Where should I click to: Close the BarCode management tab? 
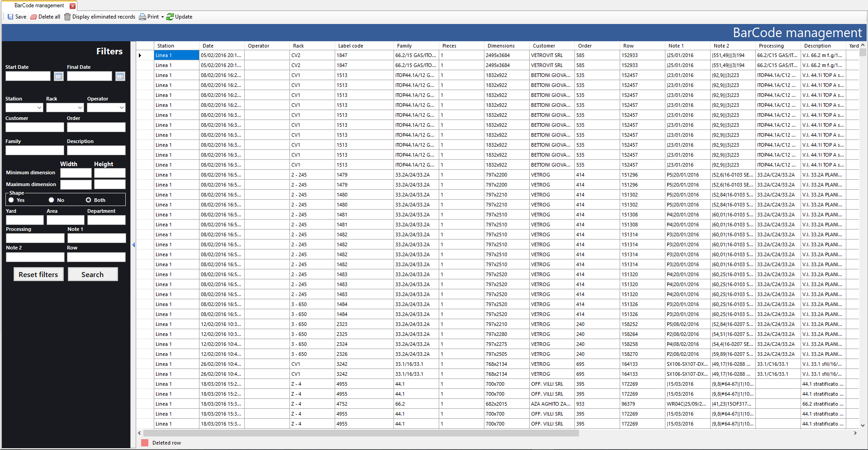pyautogui.click(x=72, y=6)
